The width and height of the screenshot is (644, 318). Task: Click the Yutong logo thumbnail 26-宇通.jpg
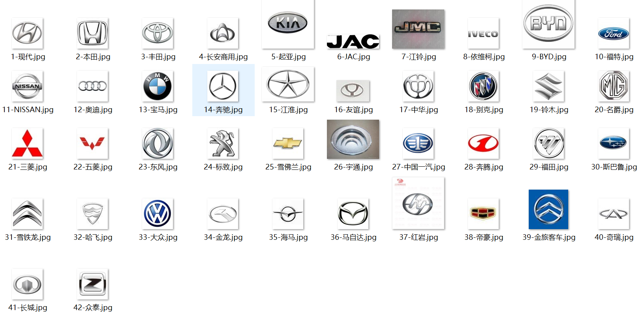click(353, 139)
